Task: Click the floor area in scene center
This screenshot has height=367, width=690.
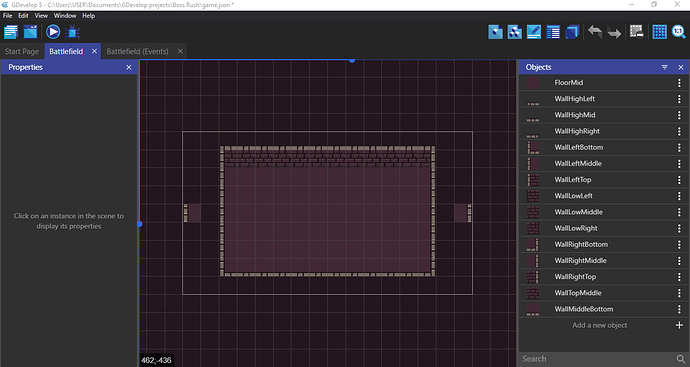Action: pos(327,219)
